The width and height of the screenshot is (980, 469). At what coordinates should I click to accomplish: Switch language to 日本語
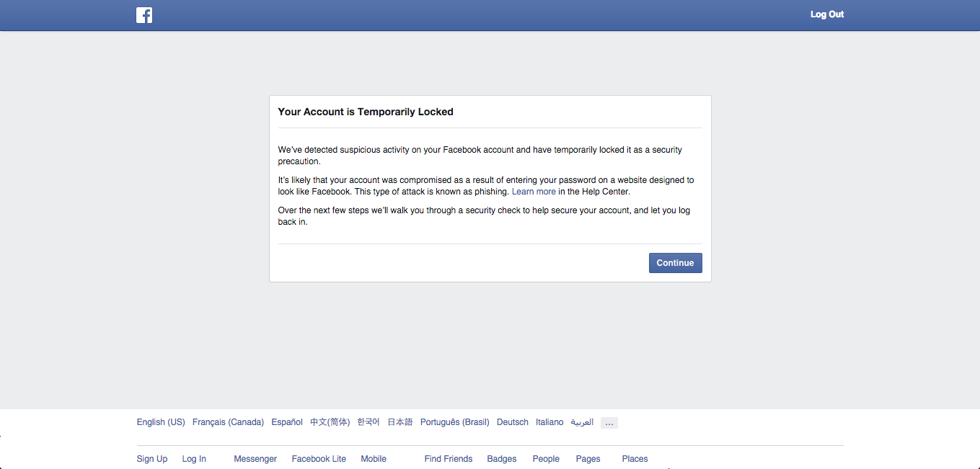coord(400,422)
